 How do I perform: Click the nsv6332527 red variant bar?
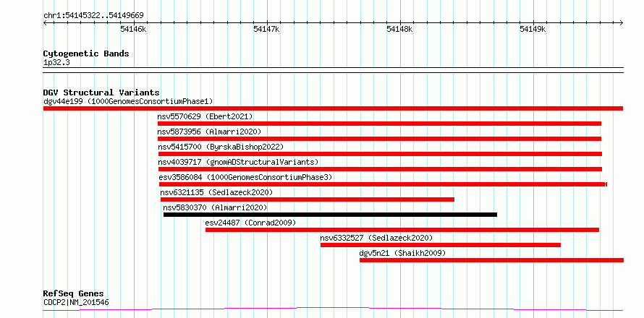(441, 245)
